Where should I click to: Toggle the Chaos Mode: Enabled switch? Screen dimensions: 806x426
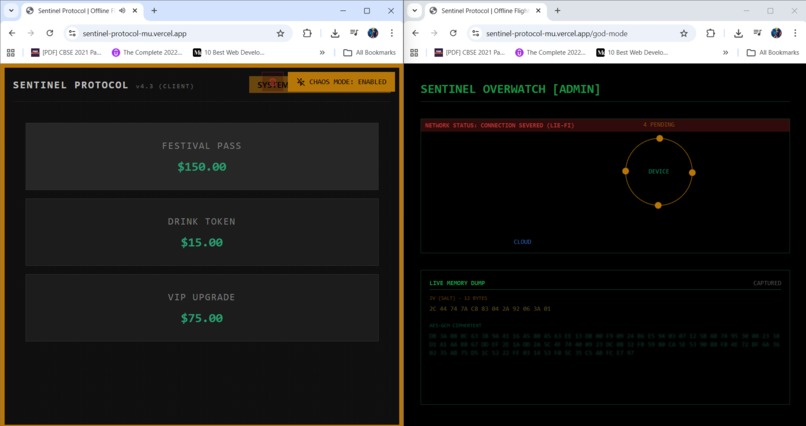pos(341,82)
